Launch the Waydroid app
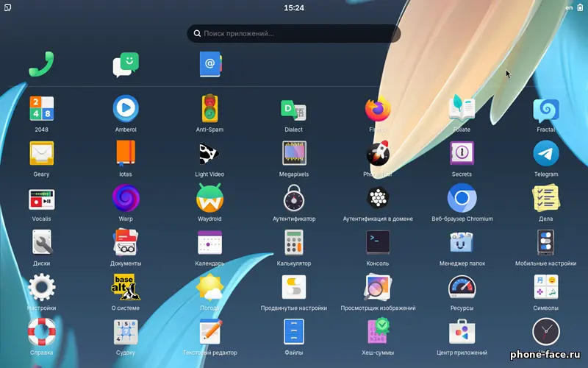 point(209,198)
